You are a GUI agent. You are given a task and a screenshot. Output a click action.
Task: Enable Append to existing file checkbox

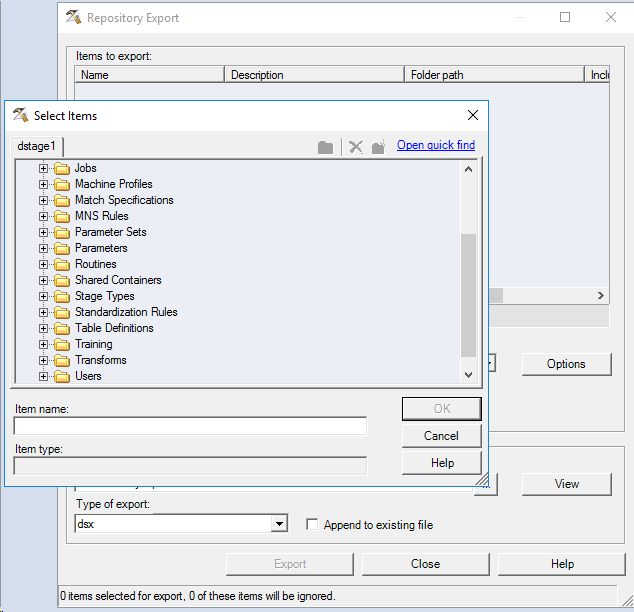312,524
